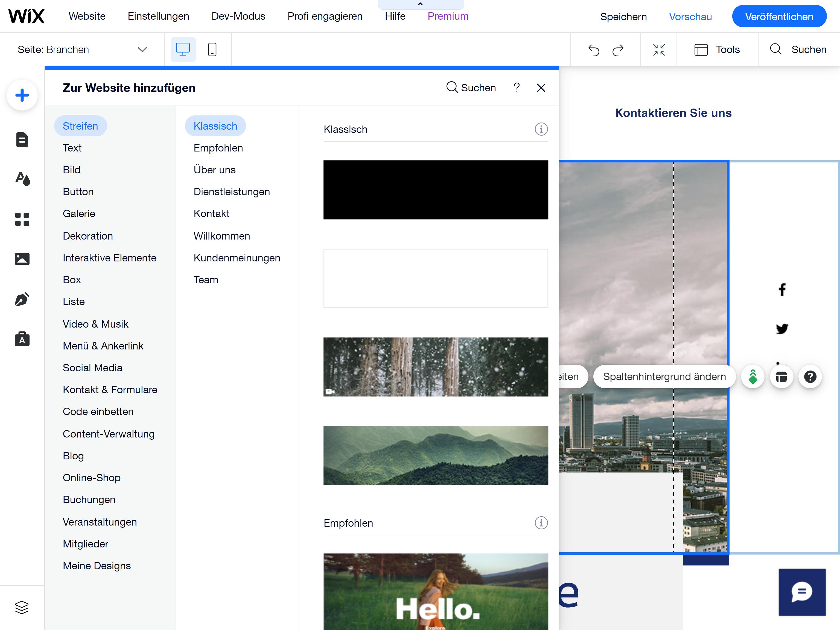Open the Blog pen sidebar icon
The height and width of the screenshot is (630, 840).
(22, 299)
